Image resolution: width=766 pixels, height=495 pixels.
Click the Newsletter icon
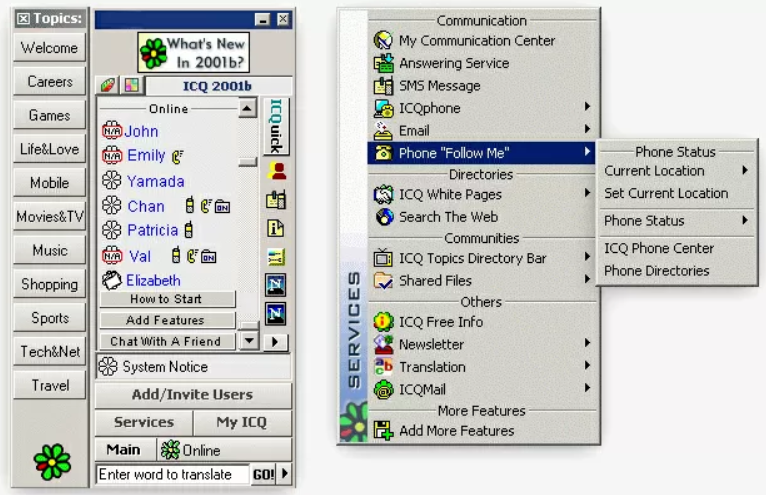383,344
